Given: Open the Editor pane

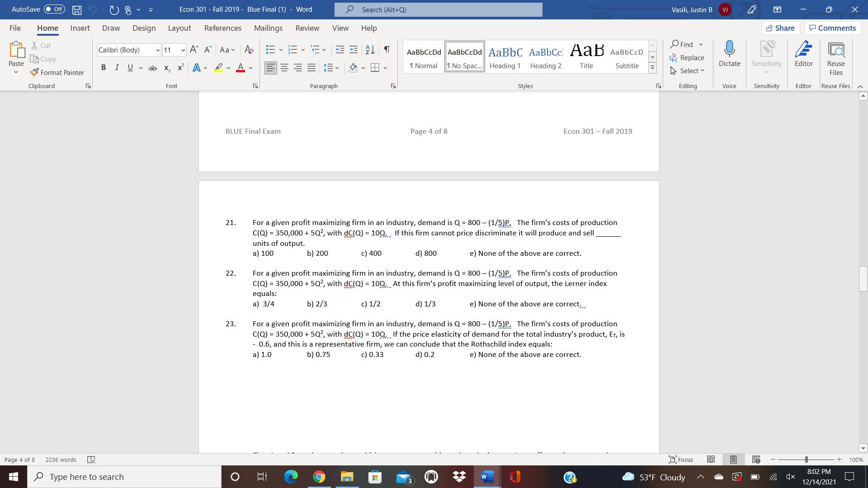Looking at the screenshot, I should pos(804,56).
